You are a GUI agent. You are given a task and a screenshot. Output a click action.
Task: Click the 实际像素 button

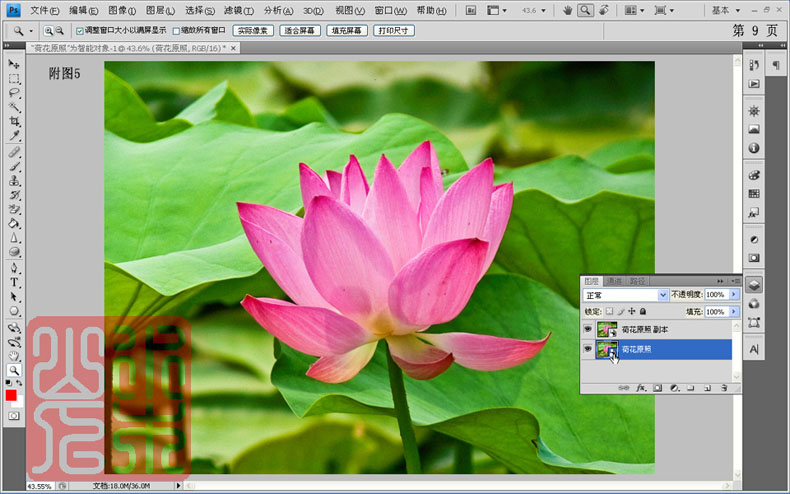(x=253, y=31)
